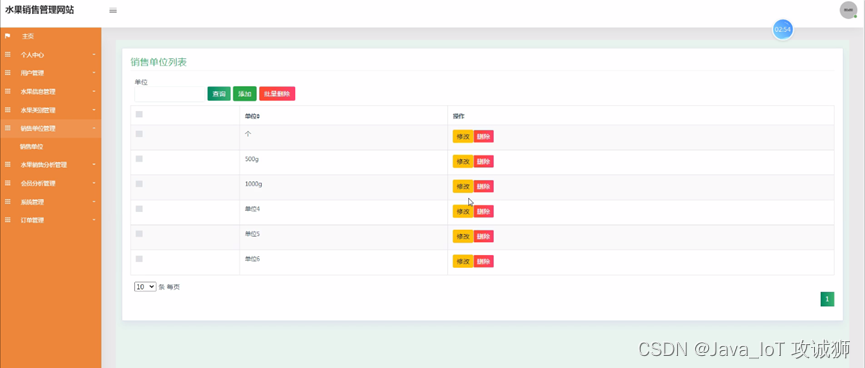865x368 pixels.
Task: Open the 10 条每页 page size dropdown
Action: (145, 287)
